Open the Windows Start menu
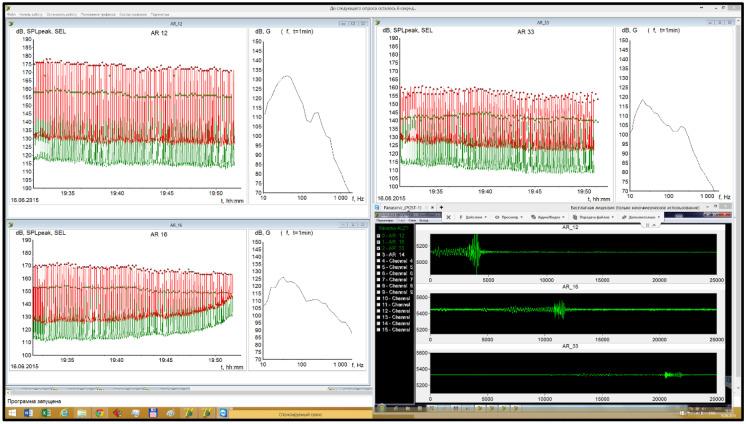This screenshot has height=424, width=746. [x=11, y=412]
